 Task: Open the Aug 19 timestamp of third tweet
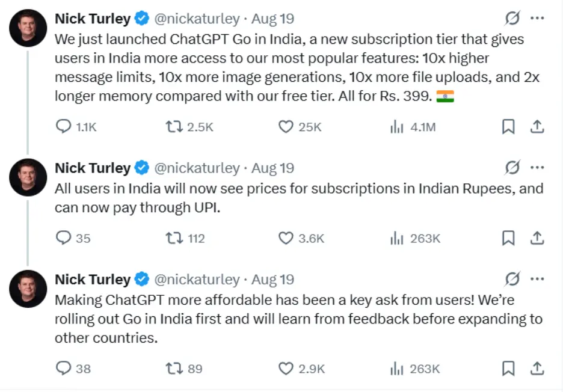(x=272, y=280)
